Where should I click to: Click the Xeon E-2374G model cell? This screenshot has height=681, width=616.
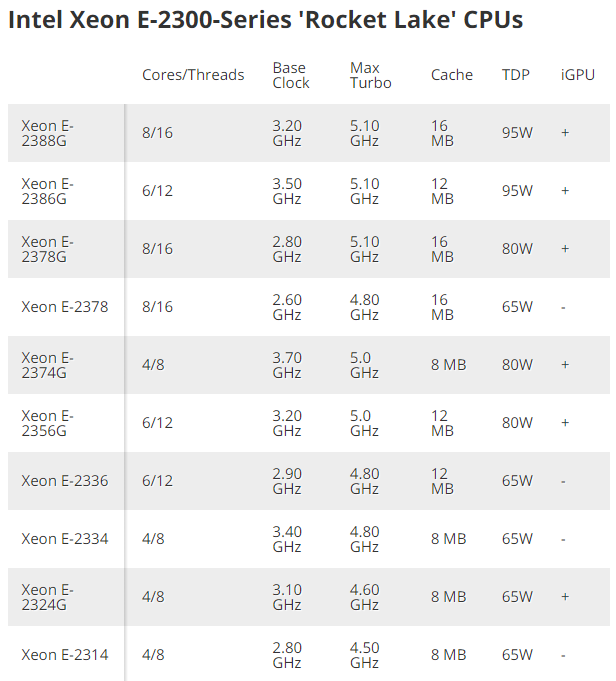(48, 365)
